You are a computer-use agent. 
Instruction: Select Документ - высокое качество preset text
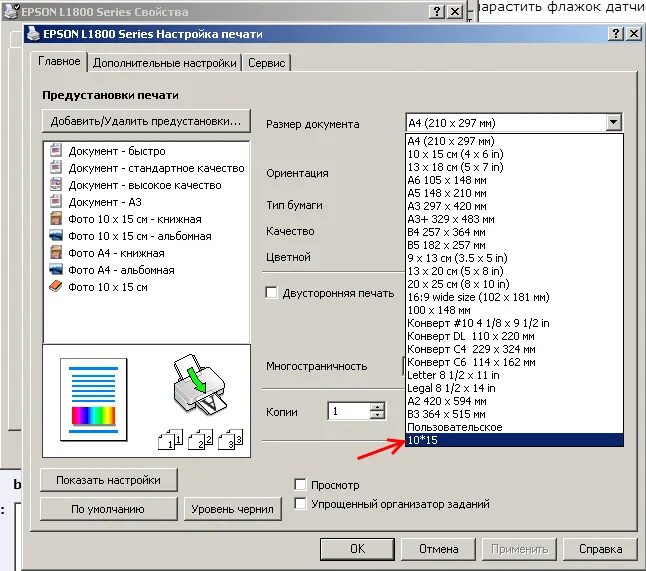[145, 185]
